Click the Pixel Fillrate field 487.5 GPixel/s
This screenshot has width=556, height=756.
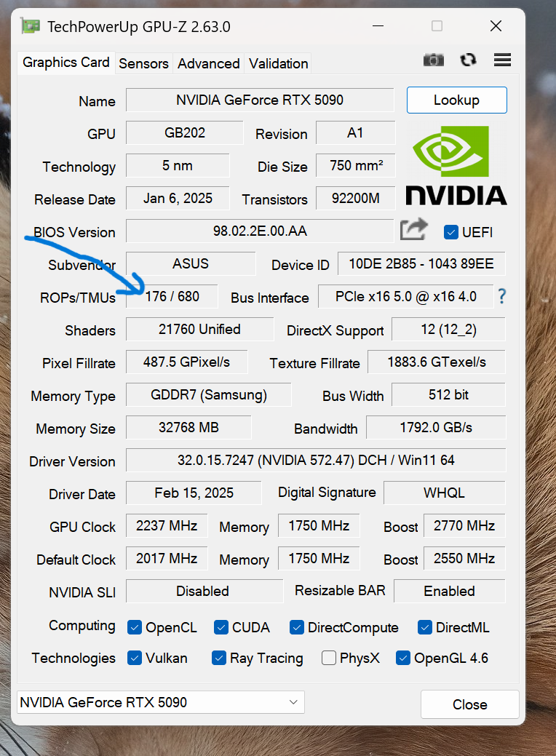point(186,362)
